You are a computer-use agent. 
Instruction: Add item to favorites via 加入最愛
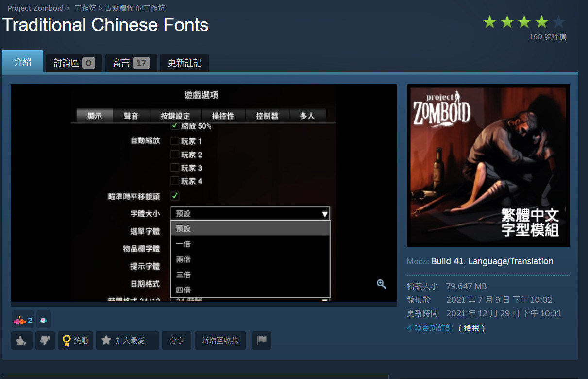pyautogui.click(x=127, y=341)
